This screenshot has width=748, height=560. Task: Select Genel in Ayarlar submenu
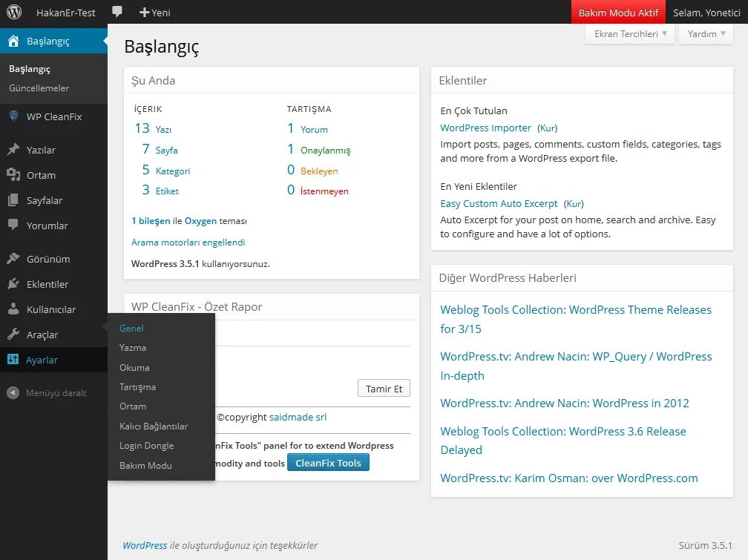point(131,328)
